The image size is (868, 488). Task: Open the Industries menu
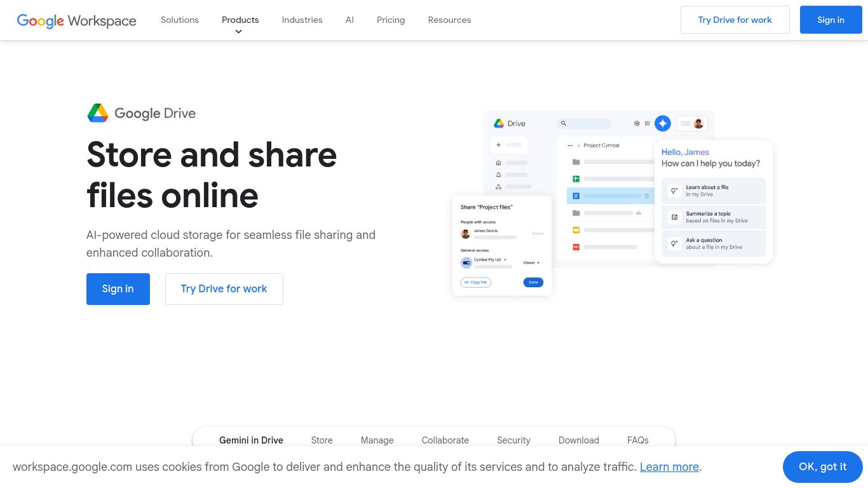tap(302, 20)
